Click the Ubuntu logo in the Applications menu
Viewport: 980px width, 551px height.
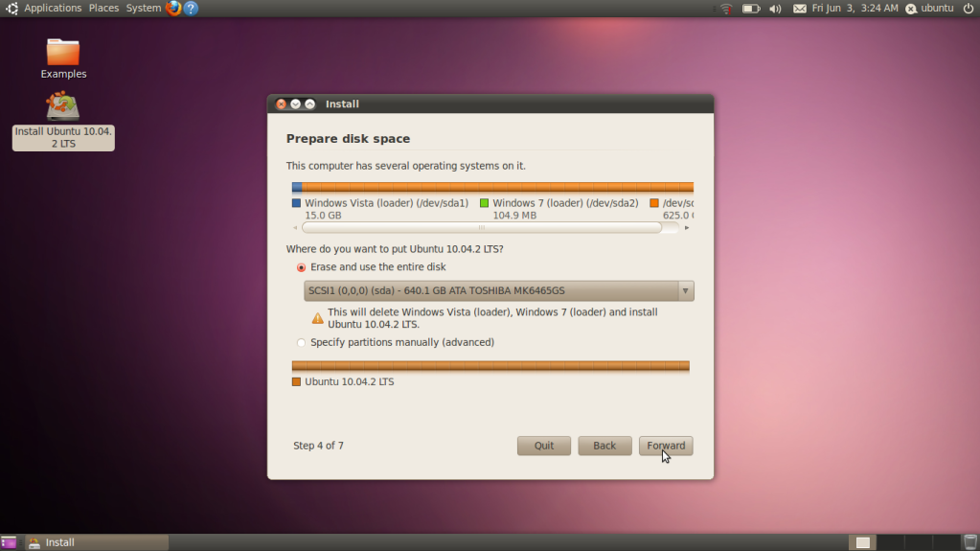11,8
